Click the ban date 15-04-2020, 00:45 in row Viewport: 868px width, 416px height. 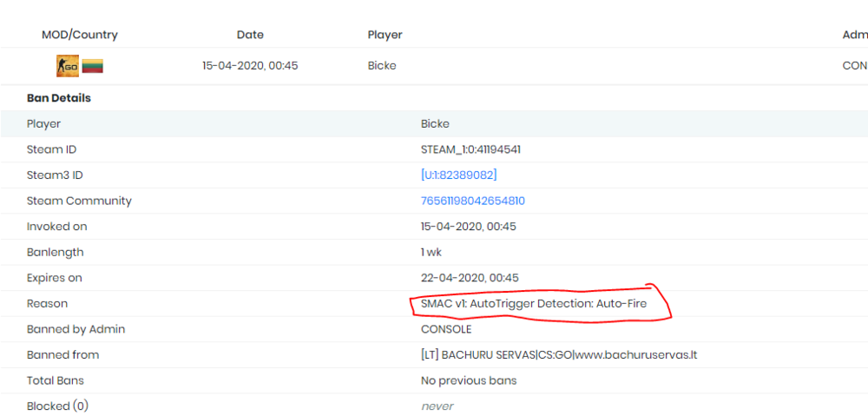click(250, 66)
